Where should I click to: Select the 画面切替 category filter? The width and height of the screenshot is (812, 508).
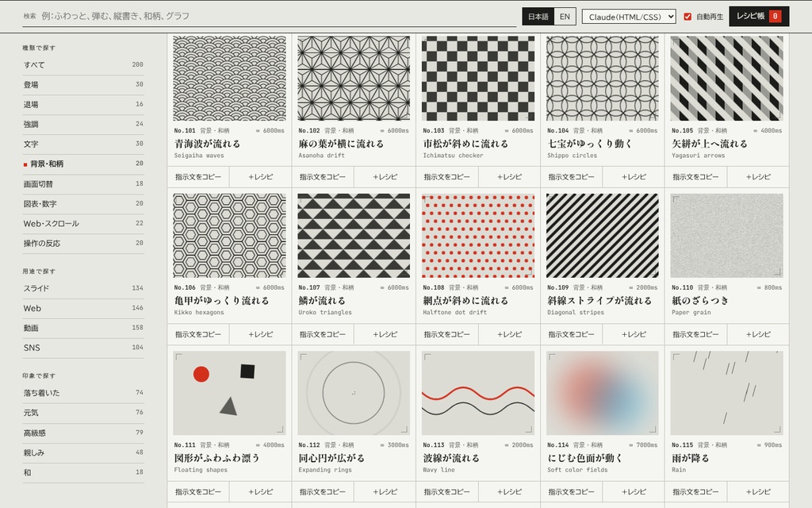(x=83, y=184)
